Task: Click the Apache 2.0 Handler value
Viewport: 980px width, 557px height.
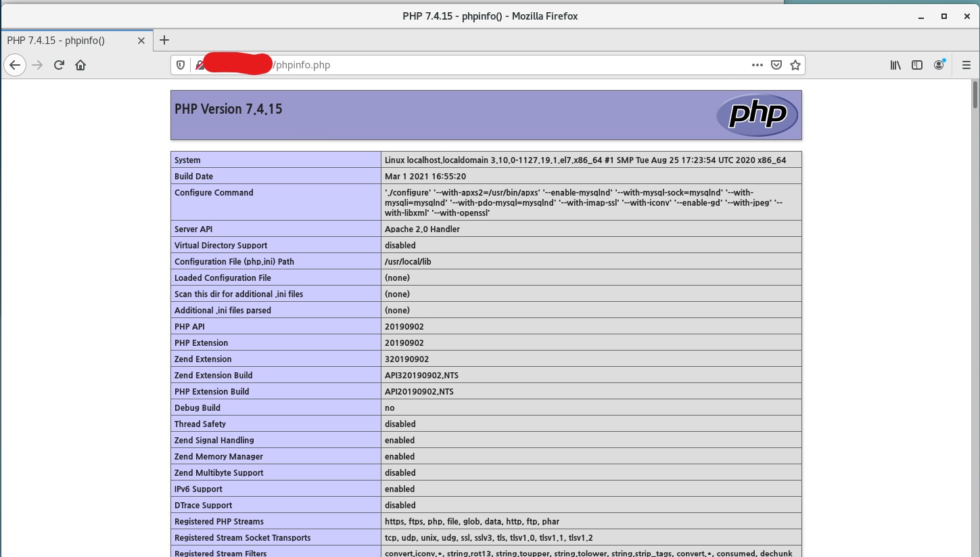Action: [422, 229]
